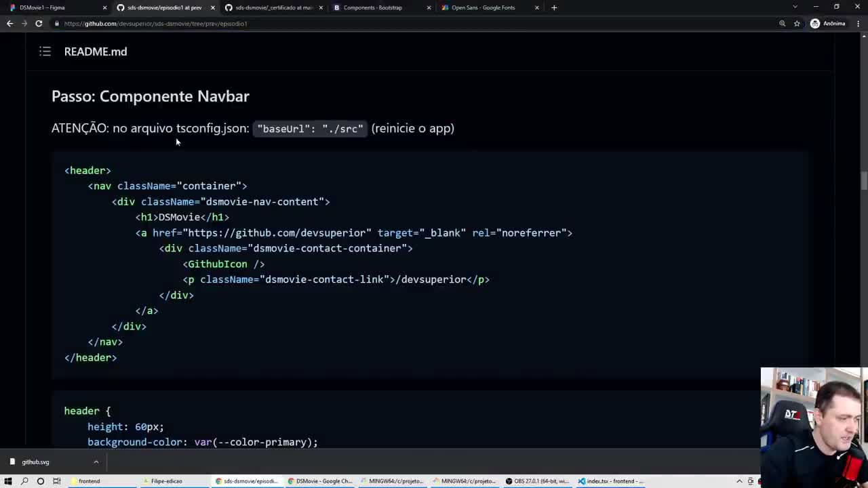Open a new browser tab
This screenshot has height=488, width=868.
click(x=554, y=7)
